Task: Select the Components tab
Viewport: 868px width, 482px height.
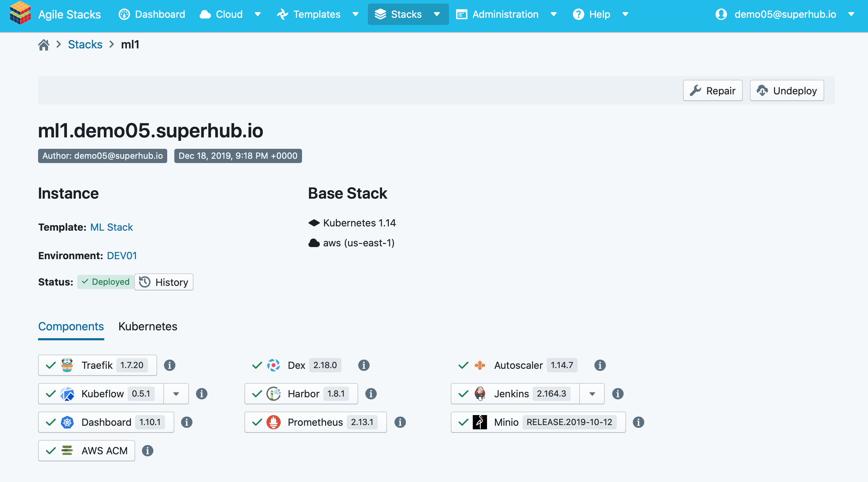Action: [x=71, y=326]
